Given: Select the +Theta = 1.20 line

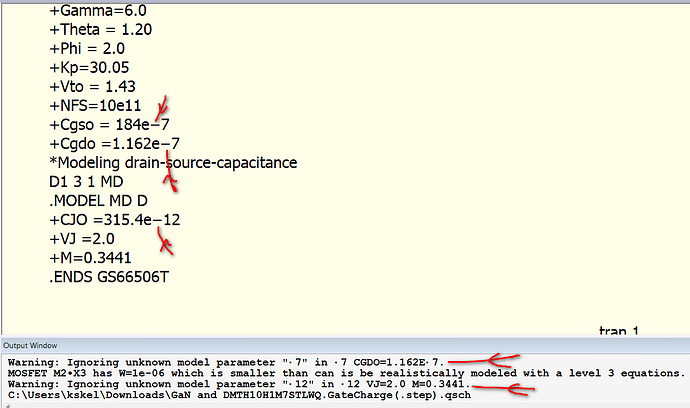Looking at the screenshot, I should [x=99, y=30].
